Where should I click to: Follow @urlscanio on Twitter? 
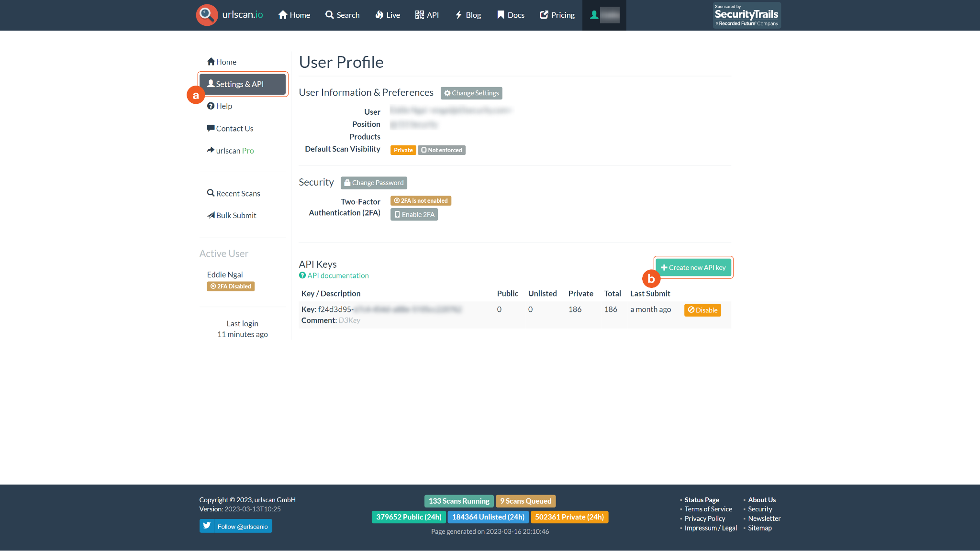click(235, 526)
